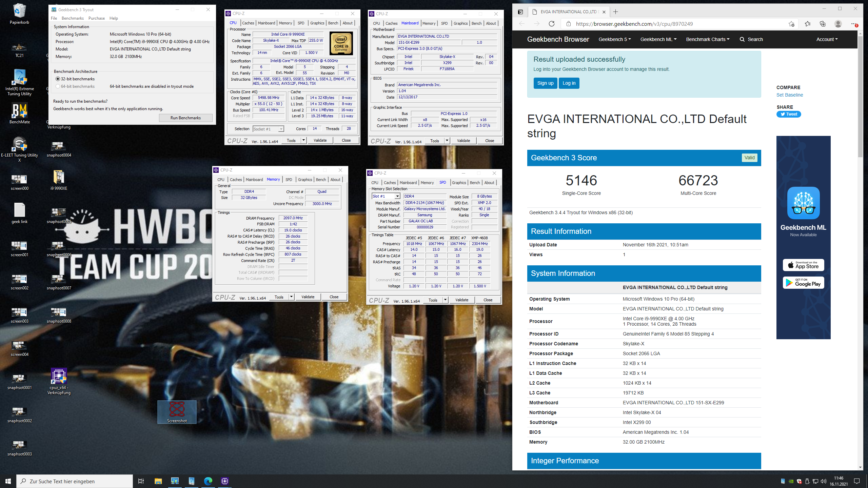
Task: Expand the Geekbench ML nav dropdown
Action: (658, 39)
